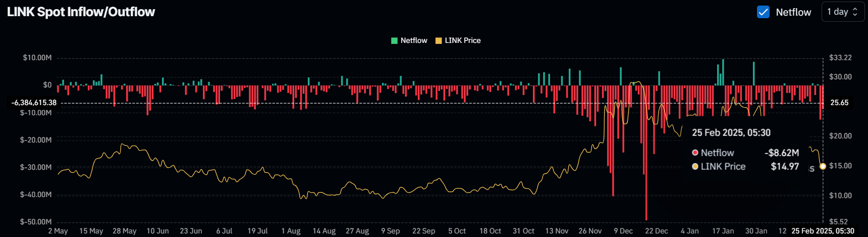The width and height of the screenshot is (868, 237).
Task: Toggle the yellow LINK Price legend series
Action: 458,40
